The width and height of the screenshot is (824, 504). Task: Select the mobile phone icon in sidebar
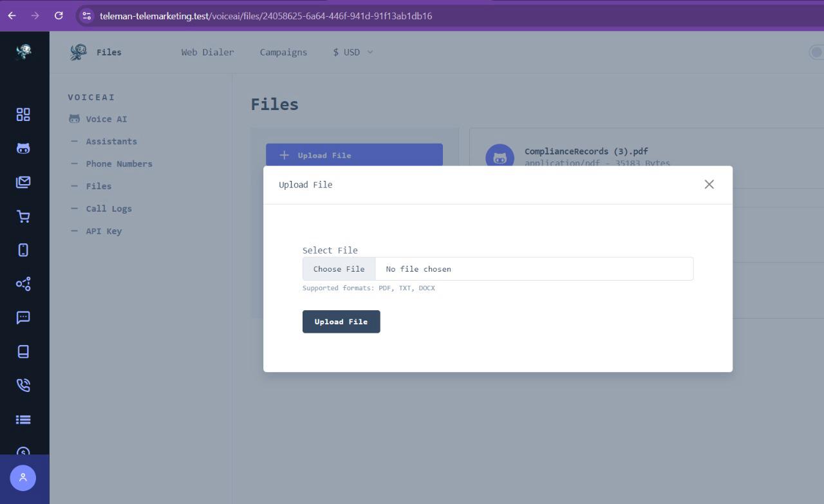[23, 250]
